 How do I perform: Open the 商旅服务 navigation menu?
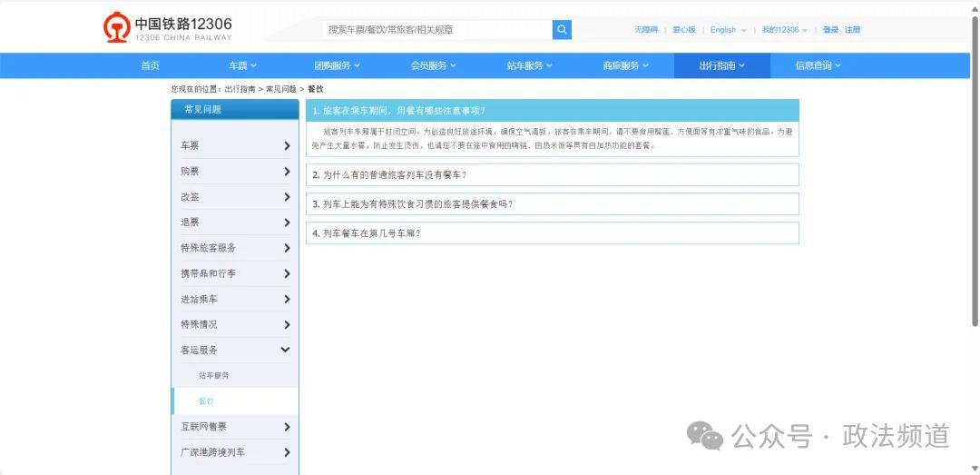(625, 65)
